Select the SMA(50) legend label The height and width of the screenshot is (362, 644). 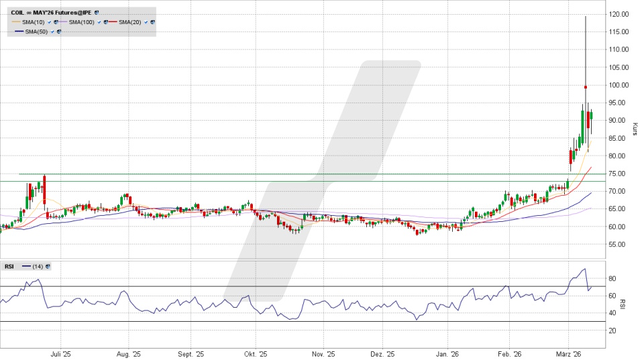(x=36, y=32)
